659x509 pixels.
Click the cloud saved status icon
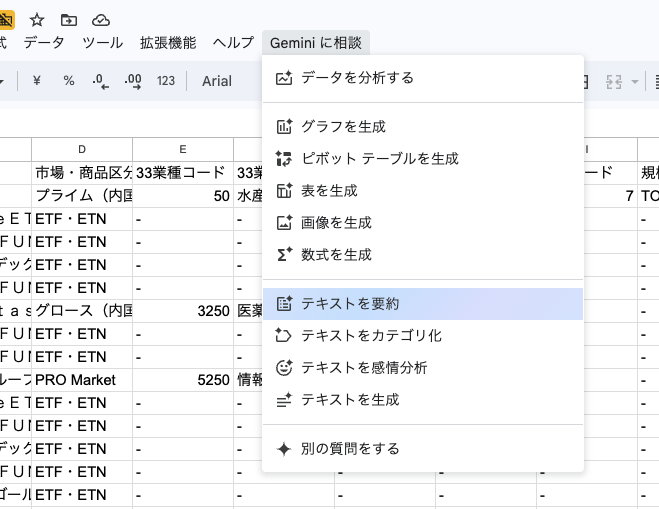point(101,20)
